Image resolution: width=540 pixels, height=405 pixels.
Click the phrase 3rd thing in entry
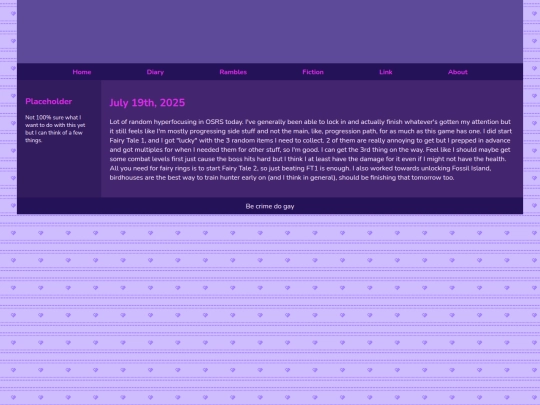coord(374,150)
